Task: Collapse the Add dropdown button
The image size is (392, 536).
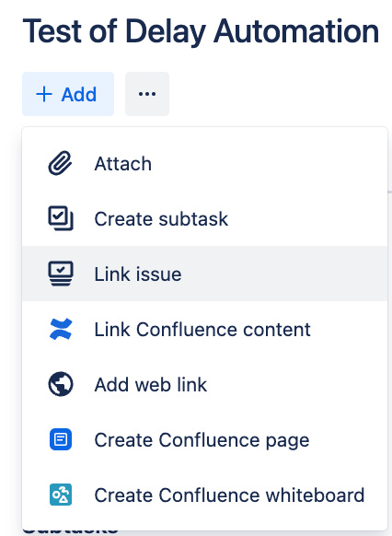Action: click(68, 94)
